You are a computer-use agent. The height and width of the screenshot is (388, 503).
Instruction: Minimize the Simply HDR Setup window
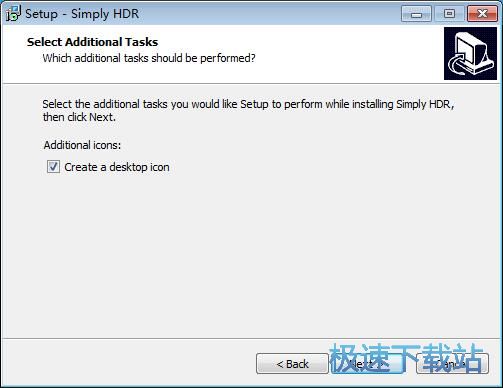pos(416,14)
